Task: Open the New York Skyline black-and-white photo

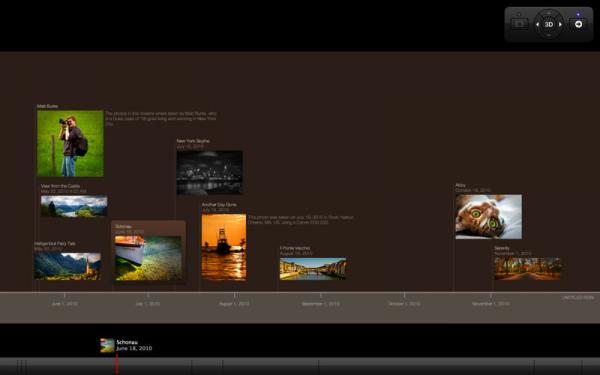Action: tap(209, 173)
